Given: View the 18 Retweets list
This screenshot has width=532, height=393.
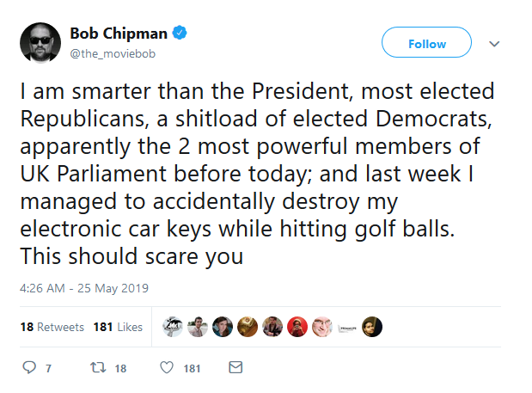Looking at the screenshot, I should [52, 327].
